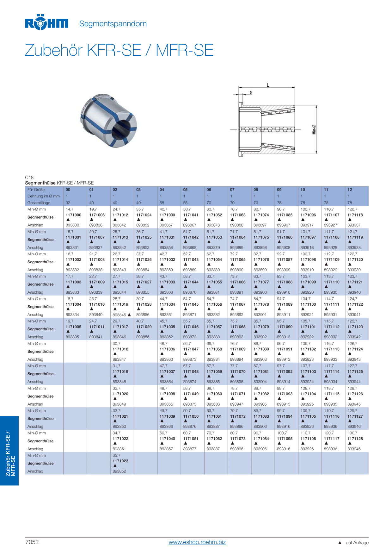Click Min-Ø value 77,7

tap(234, 366)
